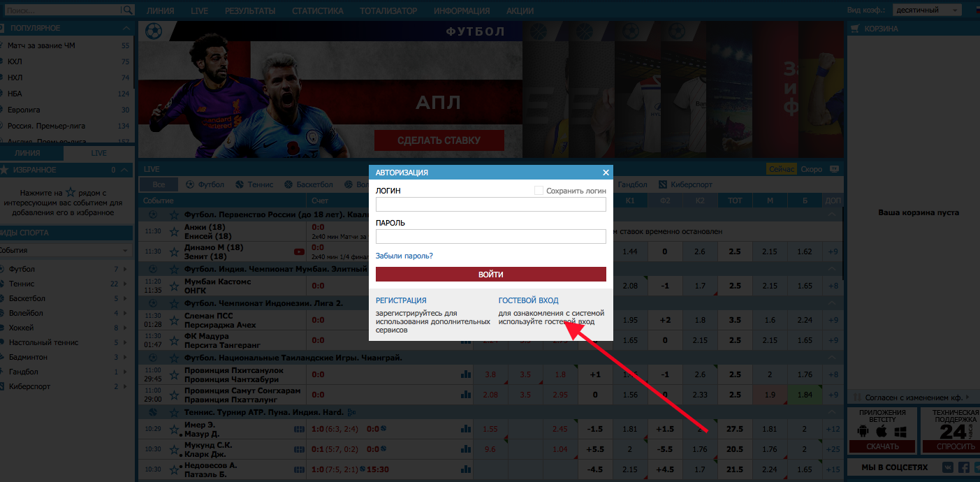Focus the ПАРОЛЬ input field
This screenshot has height=482, width=980.
pos(491,237)
